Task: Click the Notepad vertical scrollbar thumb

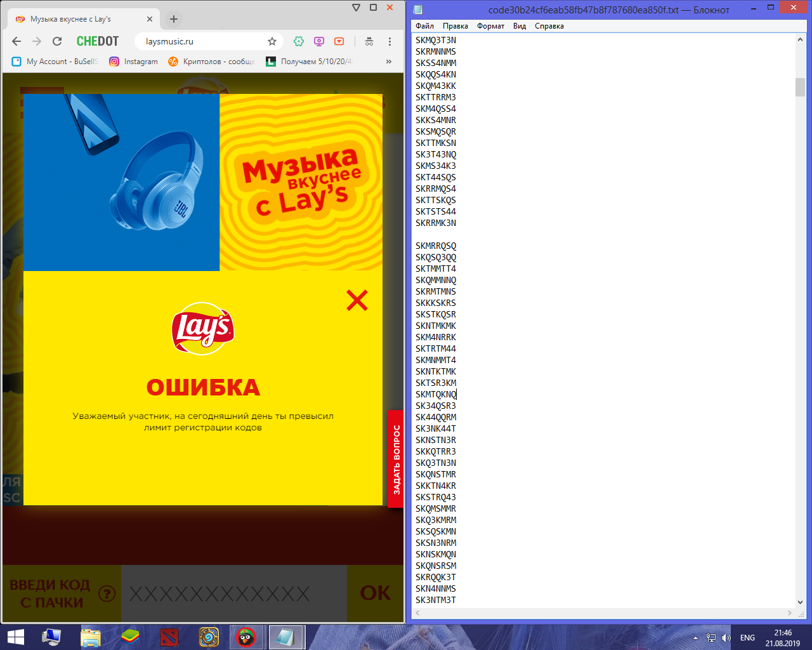Action: (800, 87)
